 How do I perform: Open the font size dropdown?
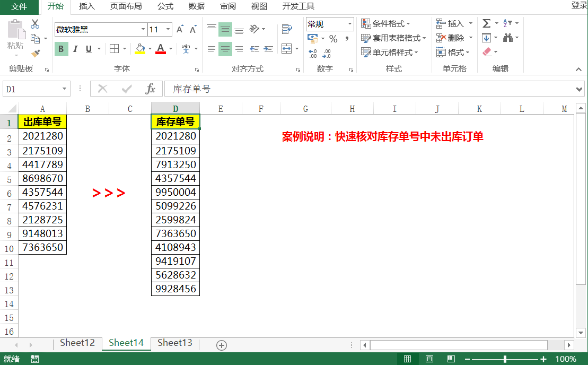tap(168, 29)
